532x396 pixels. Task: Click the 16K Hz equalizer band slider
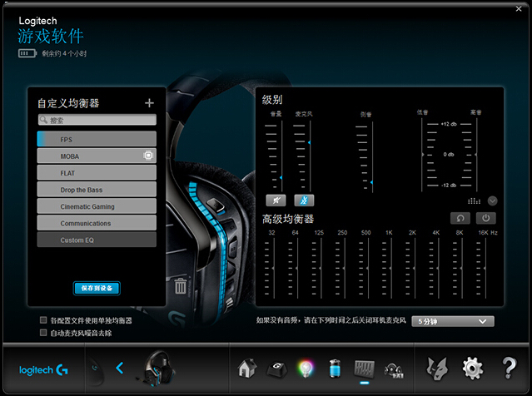pos(485,268)
